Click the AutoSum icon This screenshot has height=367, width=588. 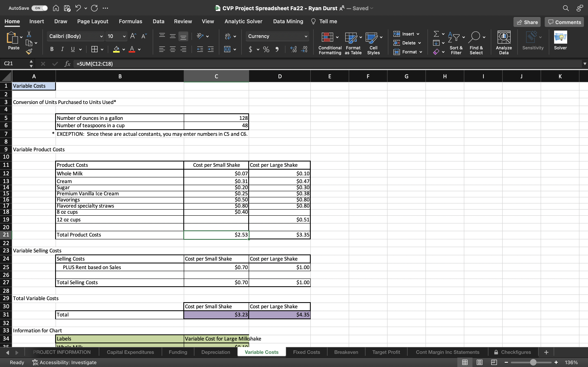pos(436,34)
